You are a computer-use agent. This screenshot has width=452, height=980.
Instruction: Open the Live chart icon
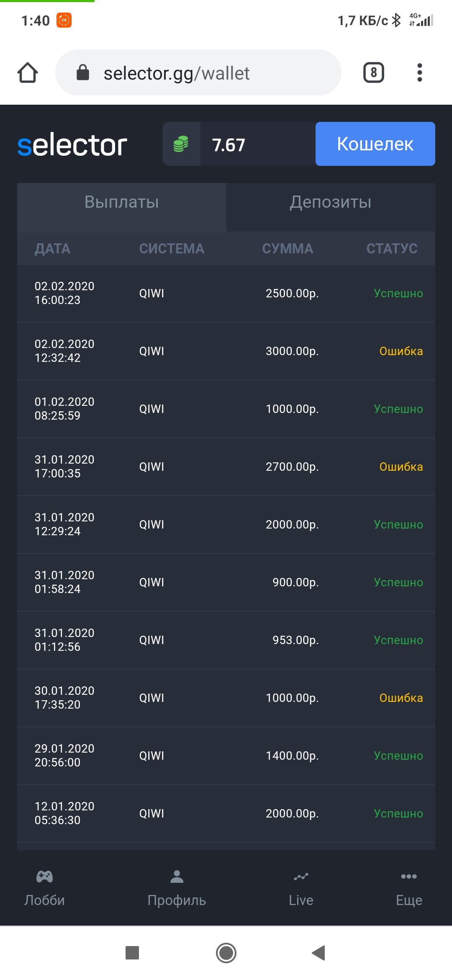(301, 877)
